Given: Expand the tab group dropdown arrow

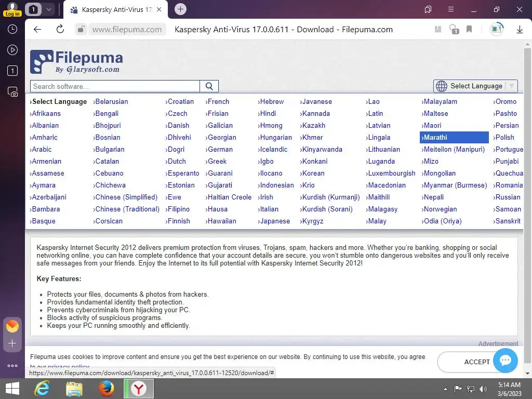Looking at the screenshot, I should tap(48, 9).
